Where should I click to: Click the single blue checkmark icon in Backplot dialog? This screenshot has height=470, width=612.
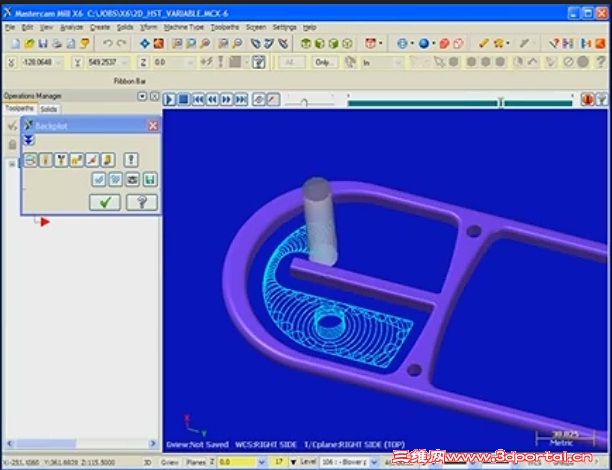click(99, 180)
